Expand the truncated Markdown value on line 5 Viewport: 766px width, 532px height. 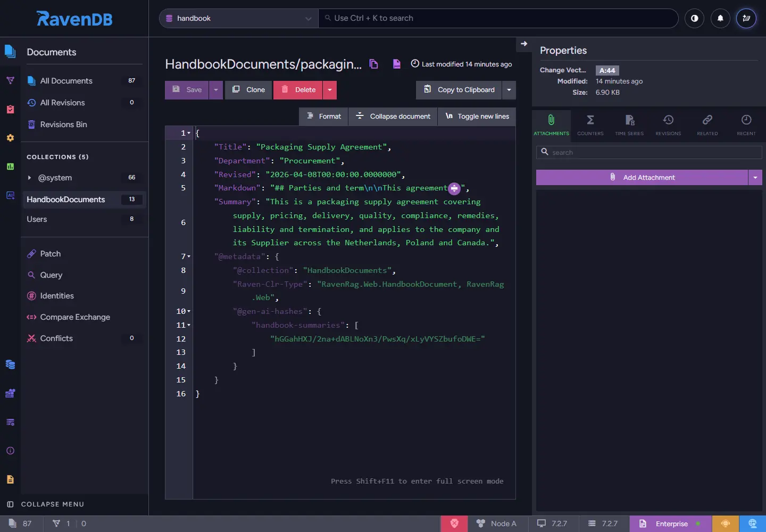click(454, 188)
